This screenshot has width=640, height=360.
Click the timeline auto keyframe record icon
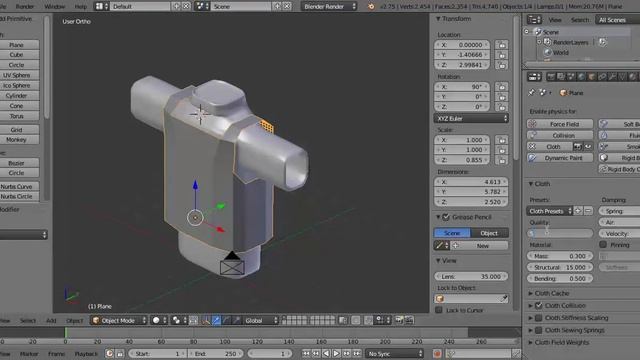tap(437, 353)
